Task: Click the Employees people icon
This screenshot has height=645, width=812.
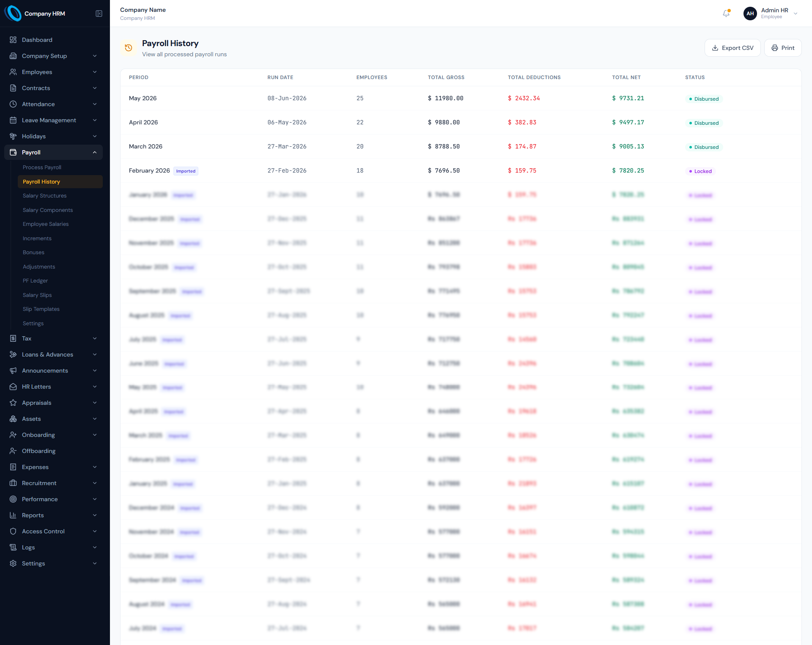Action: click(x=13, y=72)
